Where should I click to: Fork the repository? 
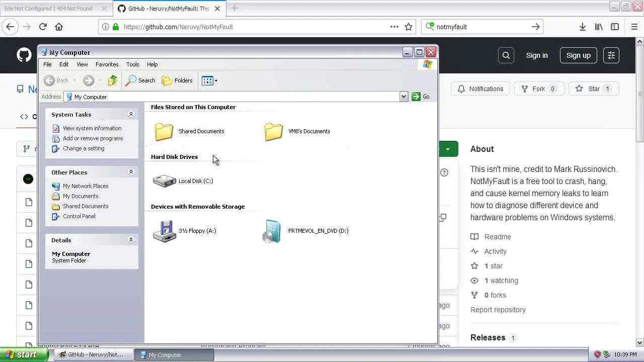click(x=538, y=88)
